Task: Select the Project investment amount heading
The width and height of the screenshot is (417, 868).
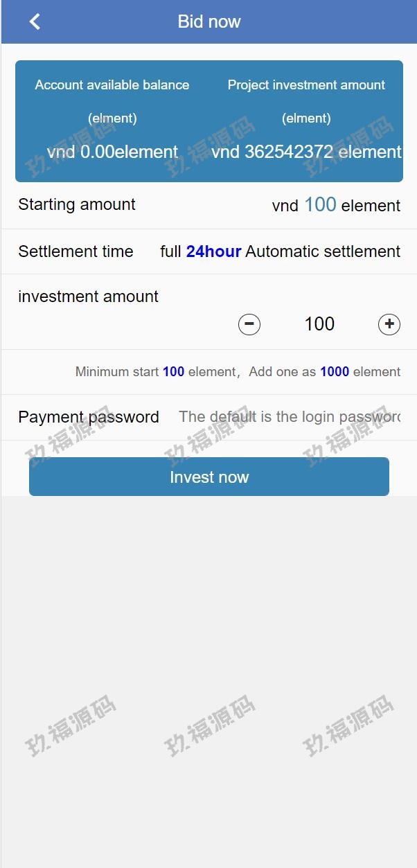Action: click(306, 85)
